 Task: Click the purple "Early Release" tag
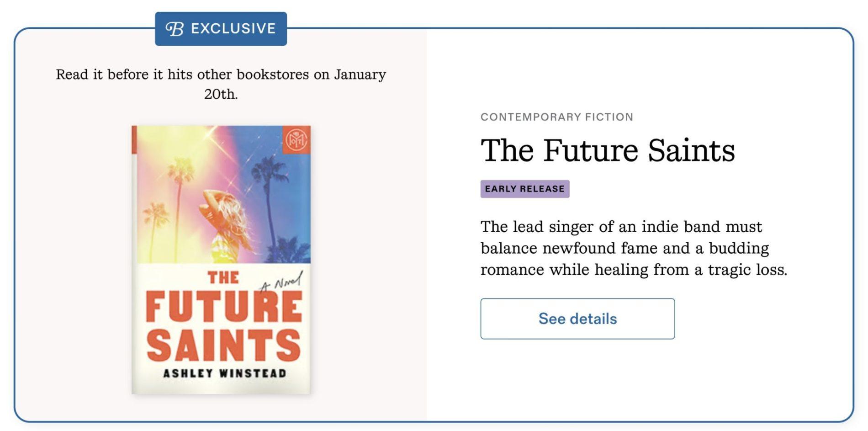pos(524,189)
